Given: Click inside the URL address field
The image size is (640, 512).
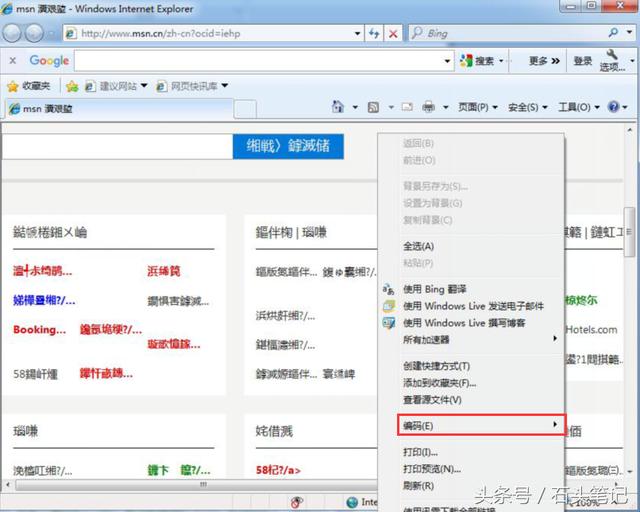Looking at the screenshot, I should 215,33.
